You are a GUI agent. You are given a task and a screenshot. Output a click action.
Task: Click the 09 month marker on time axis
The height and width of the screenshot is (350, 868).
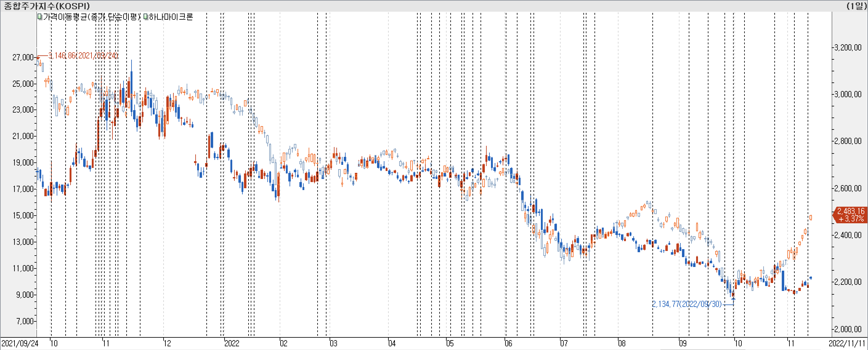pos(683,343)
